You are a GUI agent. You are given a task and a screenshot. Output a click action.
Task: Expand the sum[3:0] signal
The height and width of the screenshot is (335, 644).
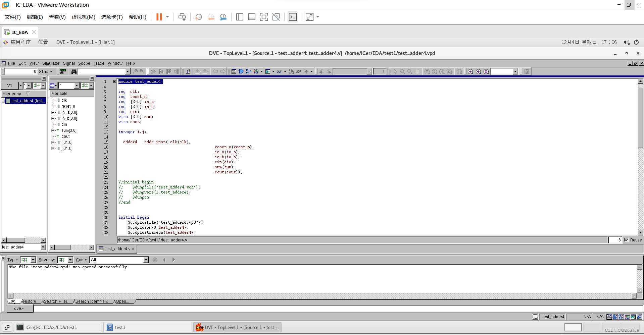(53, 130)
